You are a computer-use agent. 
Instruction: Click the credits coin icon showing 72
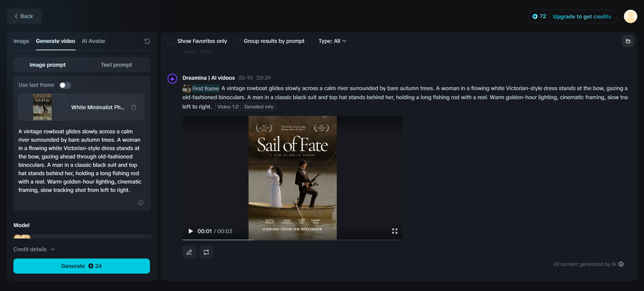pyautogui.click(x=535, y=16)
